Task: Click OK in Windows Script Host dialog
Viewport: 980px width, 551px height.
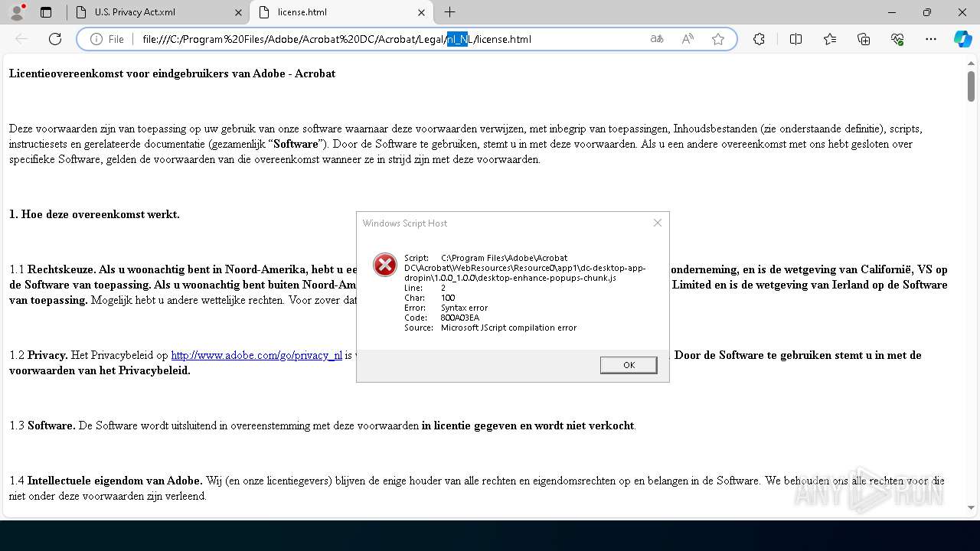Action: click(x=629, y=365)
